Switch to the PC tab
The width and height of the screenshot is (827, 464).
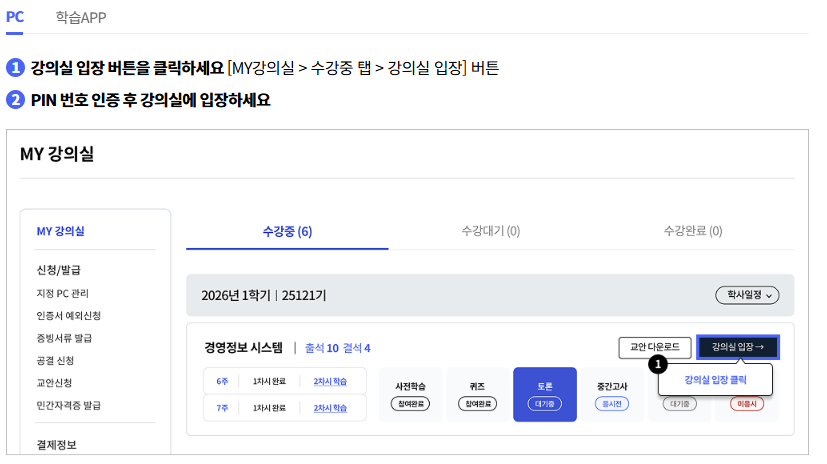coord(15,17)
